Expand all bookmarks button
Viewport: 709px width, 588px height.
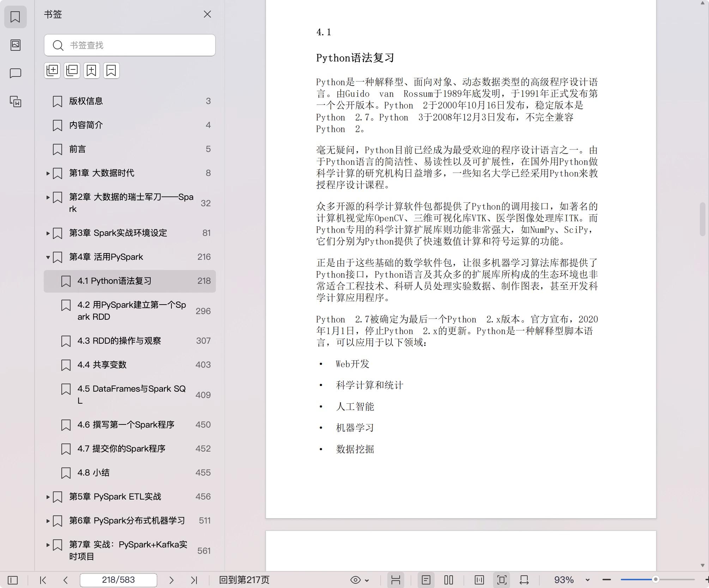[x=52, y=71]
